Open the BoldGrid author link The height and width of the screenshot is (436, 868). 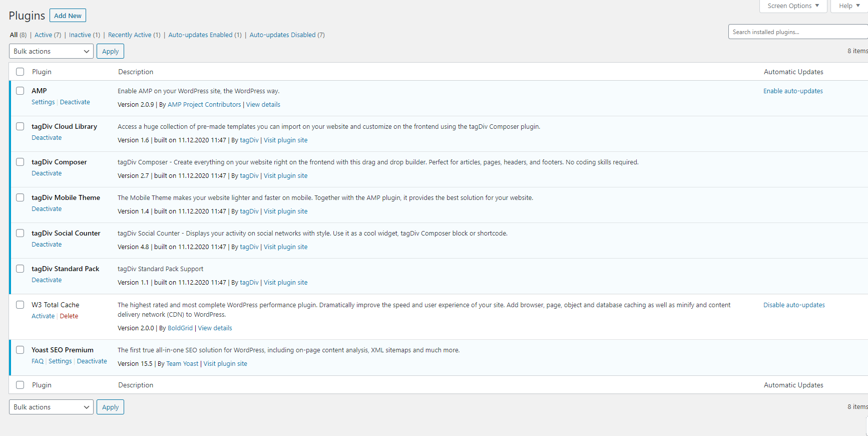coord(180,328)
